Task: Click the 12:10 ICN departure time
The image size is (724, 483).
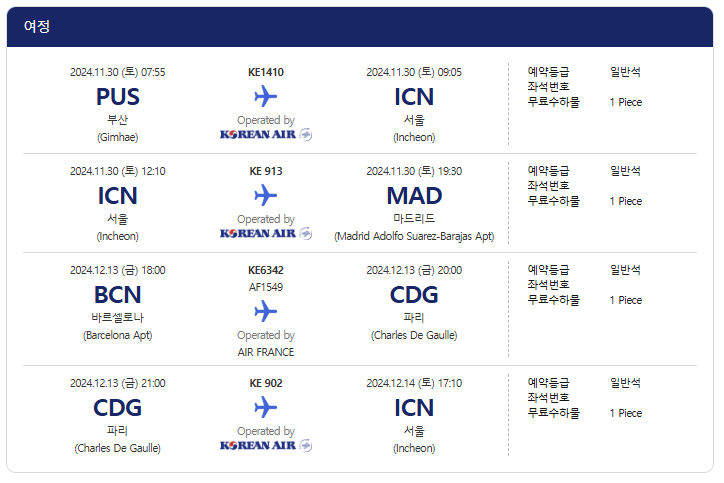Action: tap(117, 171)
